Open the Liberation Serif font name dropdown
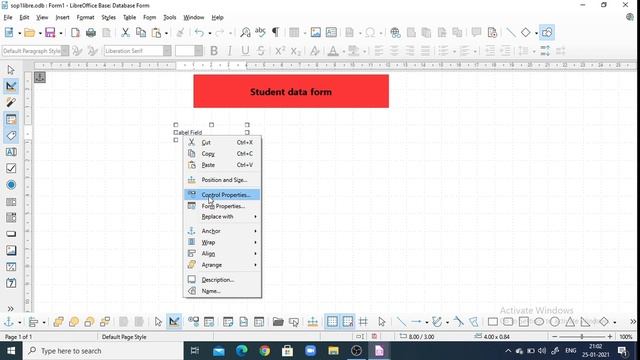Screen dimensions: 640x360 tap(167, 51)
